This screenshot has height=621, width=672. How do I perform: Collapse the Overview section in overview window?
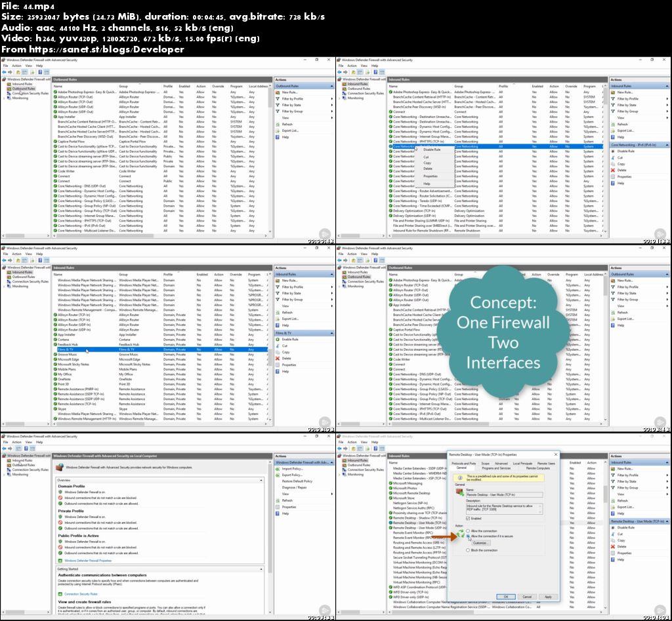[261, 481]
